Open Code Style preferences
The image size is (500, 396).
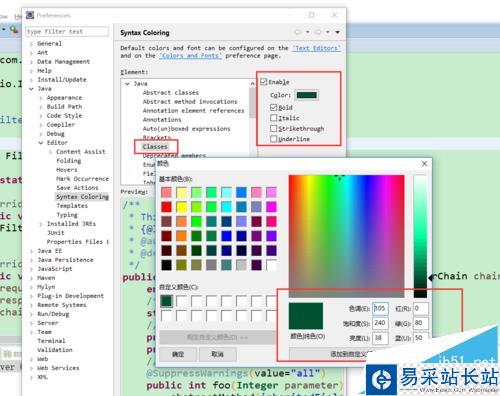(64, 116)
